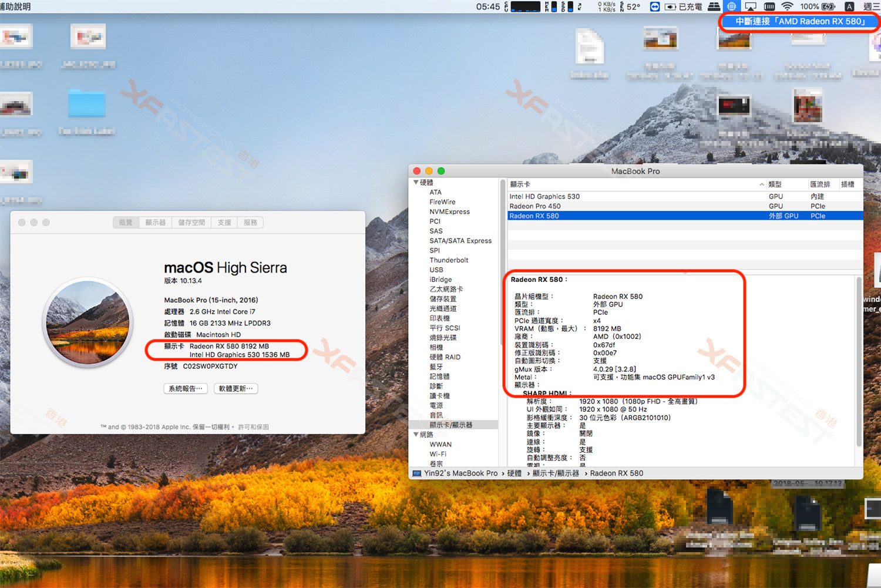Screen dimensions: 881x588
Task: Switch to the 概覽 tab
Action: pyautogui.click(x=126, y=223)
